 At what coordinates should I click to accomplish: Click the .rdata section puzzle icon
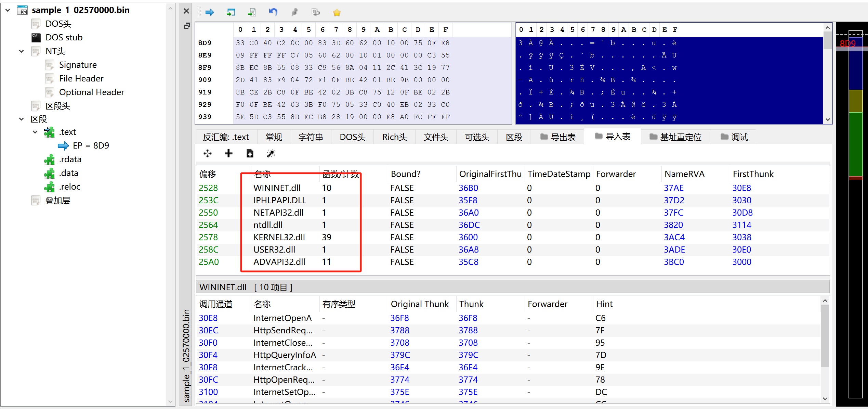point(50,159)
